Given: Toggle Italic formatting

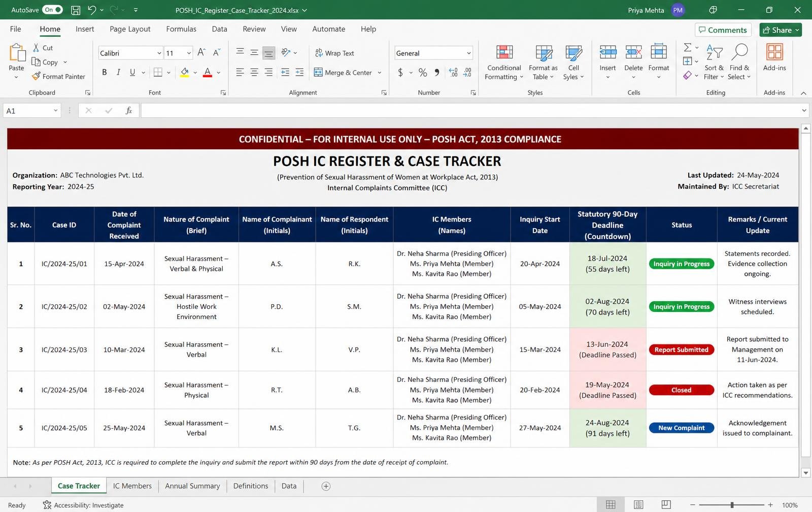Looking at the screenshot, I should (x=118, y=73).
